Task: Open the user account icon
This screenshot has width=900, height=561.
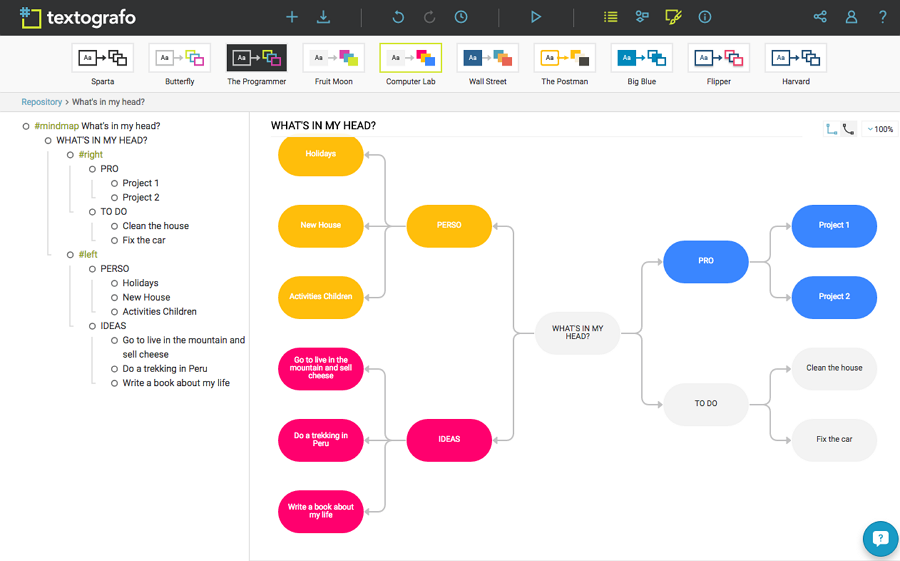Action: pos(851,17)
